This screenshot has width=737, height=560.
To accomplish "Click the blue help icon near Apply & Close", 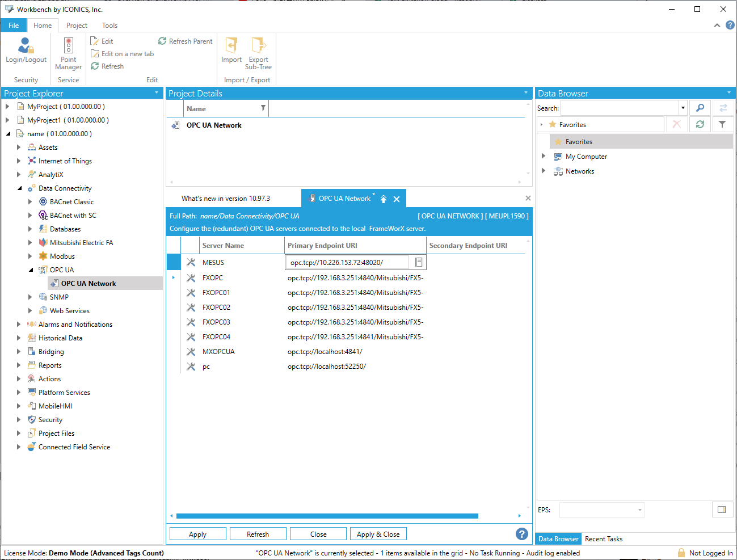I will click(521, 534).
